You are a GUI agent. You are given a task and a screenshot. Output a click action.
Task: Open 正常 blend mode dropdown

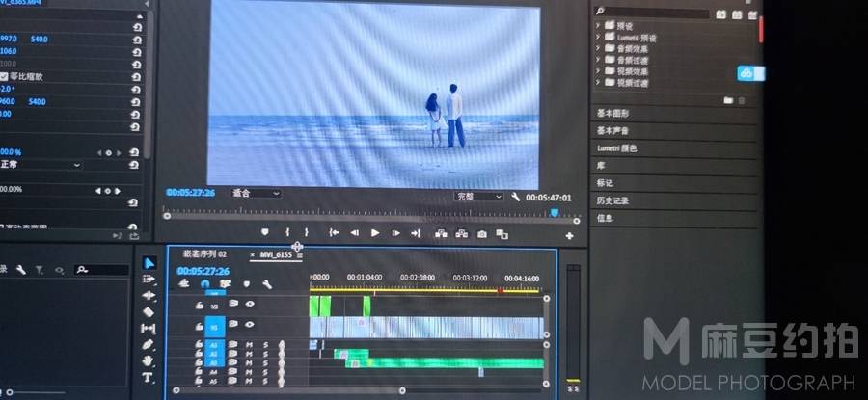[x=41, y=164]
